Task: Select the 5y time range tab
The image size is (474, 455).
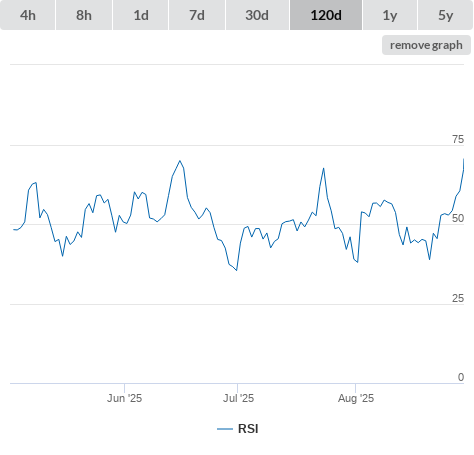Action: 446,15
